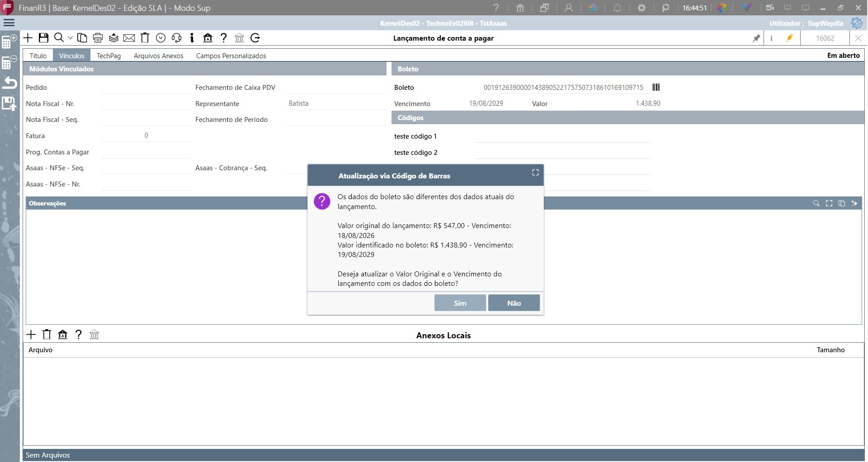The height and width of the screenshot is (462, 868).
Task: Click the trash delete icon in top toolbar
Action: [x=145, y=38]
